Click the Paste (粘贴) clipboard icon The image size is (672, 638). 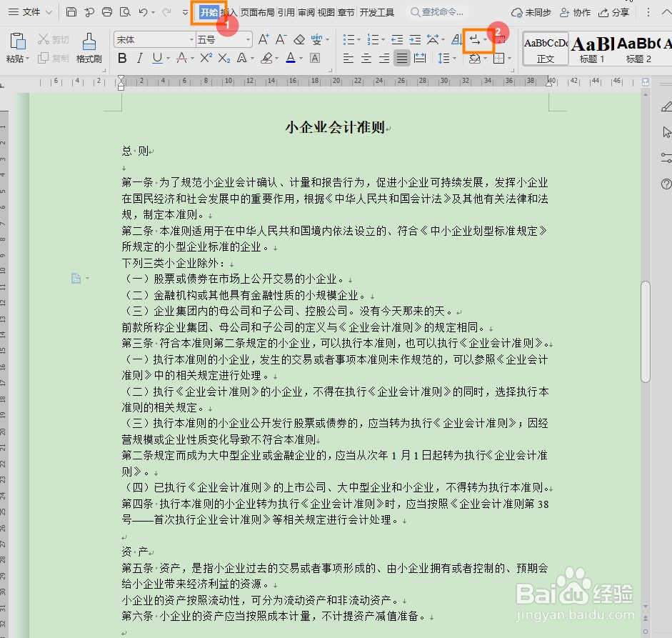(18, 42)
